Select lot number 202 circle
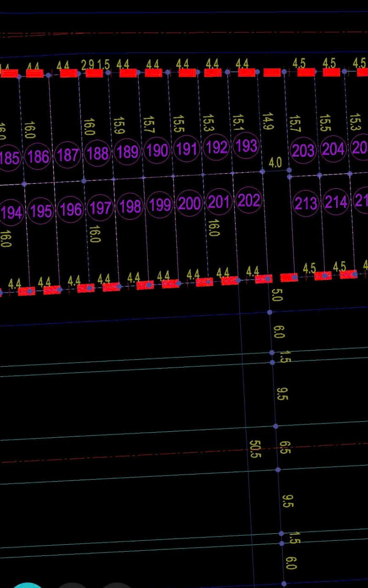The image size is (368, 588). pyautogui.click(x=249, y=201)
